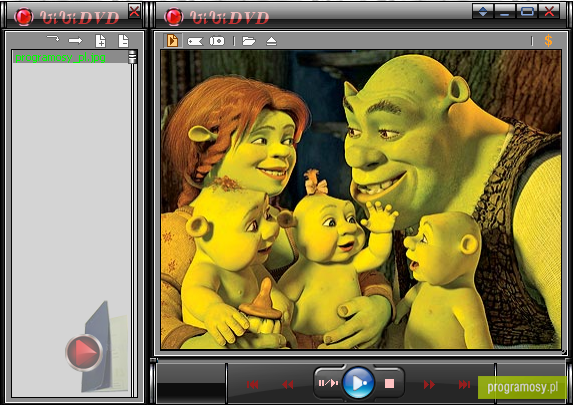Image resolution: width=573 pixels, height=405 pixels.
Task: Click the playlist scrollbar handle
Action: pyautogui.click(x=133, y=57)
